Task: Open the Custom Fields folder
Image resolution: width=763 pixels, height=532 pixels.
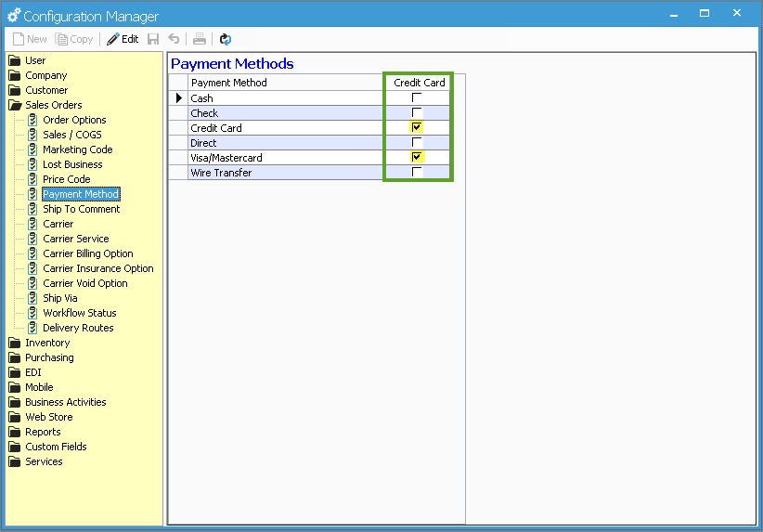Action: [x=47, y=447]
